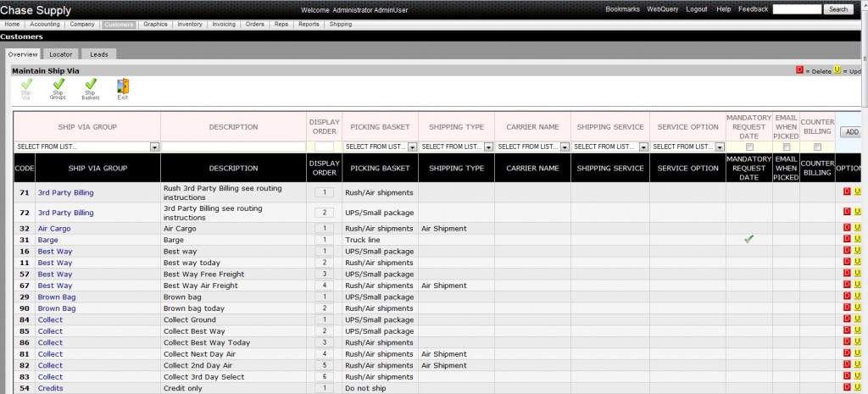Screen dimensions: 868x394
Task: Tick the Counter Billing checkbox
Action: 818,147
